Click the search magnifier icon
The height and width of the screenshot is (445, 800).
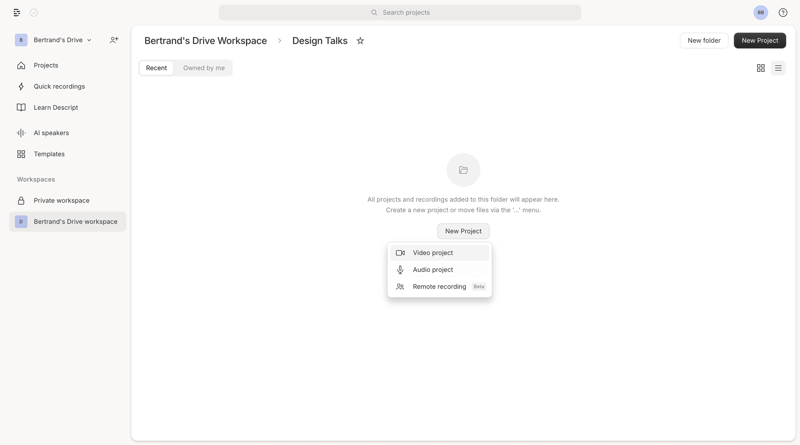point(374,12)
